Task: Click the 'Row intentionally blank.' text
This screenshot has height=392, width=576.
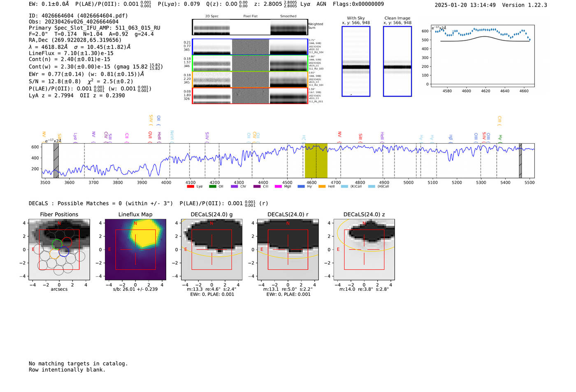Action: (x=67, y=370)
